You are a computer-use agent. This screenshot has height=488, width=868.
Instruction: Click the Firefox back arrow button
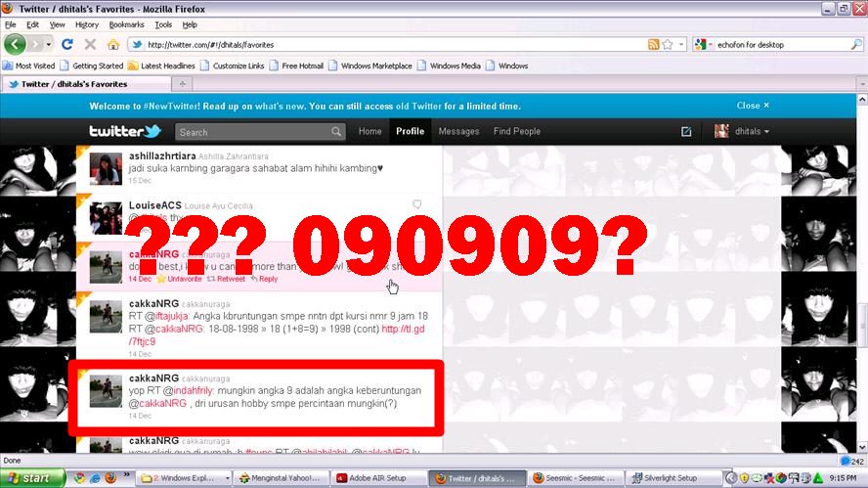15,44
